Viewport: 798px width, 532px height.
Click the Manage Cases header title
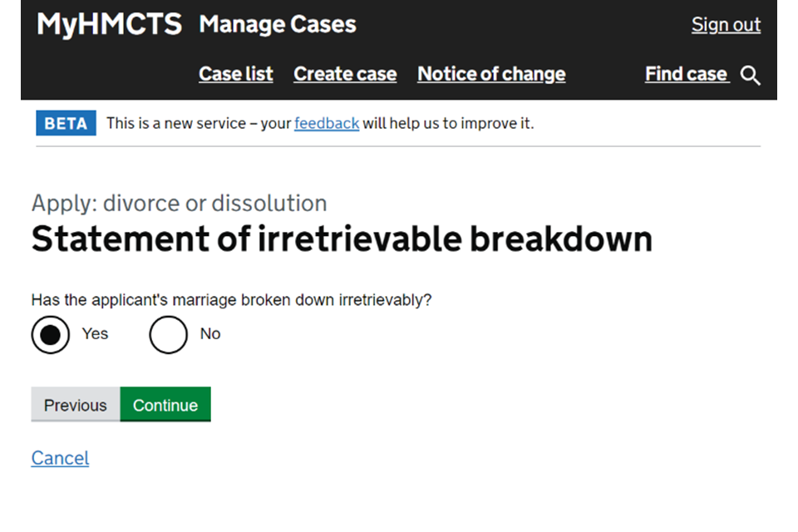[278, 24]
